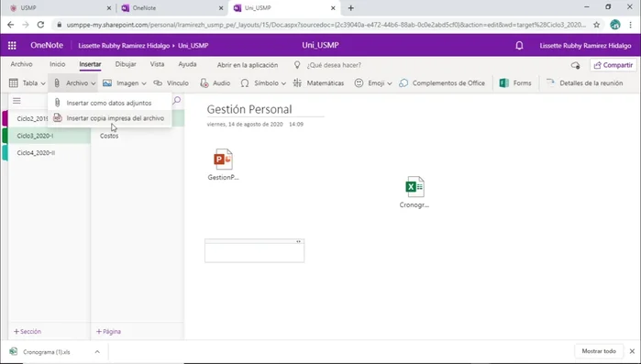Viewport: 641px width, 364px height.
Task: Select the Ciclo2_2019 section
Action: pos(32,118)
